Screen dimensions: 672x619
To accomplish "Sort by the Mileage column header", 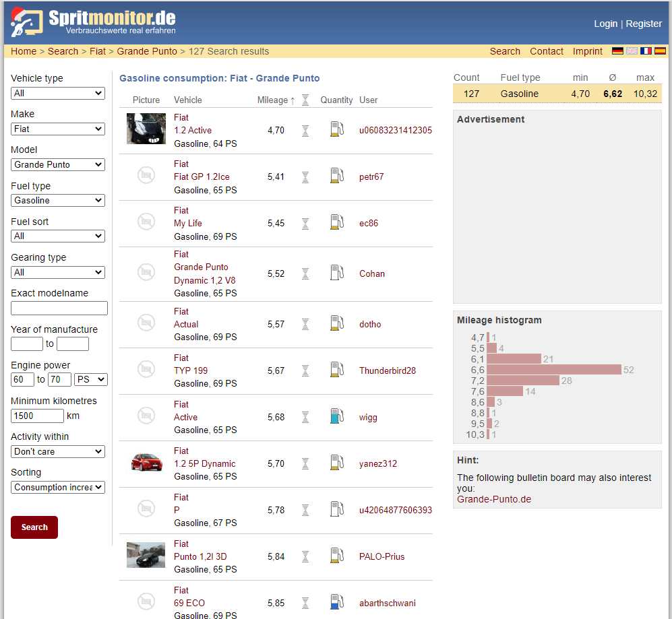I will coord(276,100).
